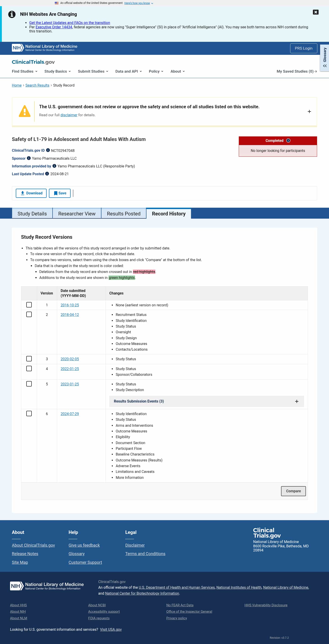Screen dimensions: 329x644
Task: Click info icon in Completed status box
Action: 288,140
